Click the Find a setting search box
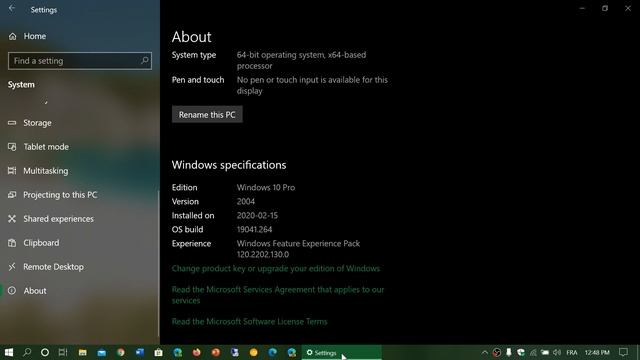640x360 pixels. click(x=80, y=61)
